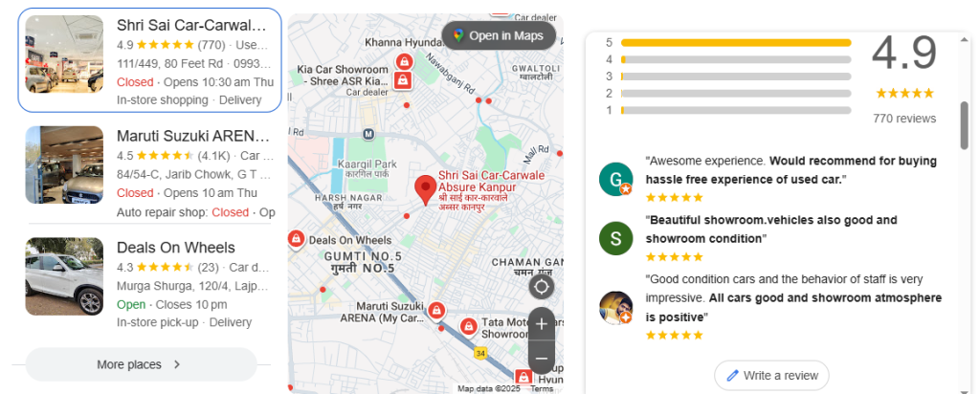The image size is (980, 394).
Task: Click the 1-star rating bar
Action: tap(736, 110)
